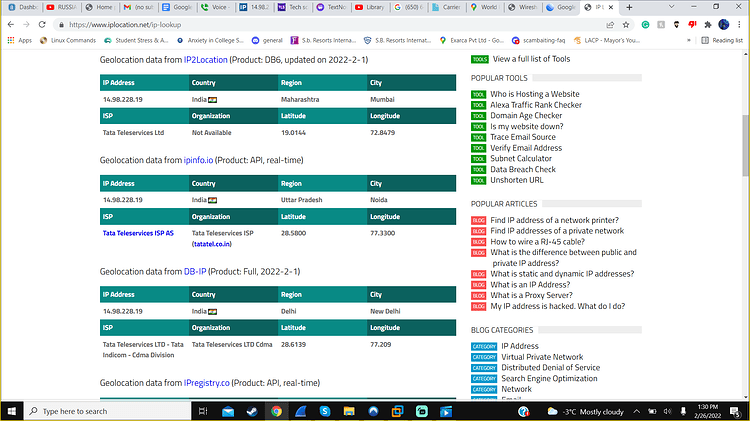Follow the tatatel.co.in organization link
The image size is (750, 421).
coord(212,244)
